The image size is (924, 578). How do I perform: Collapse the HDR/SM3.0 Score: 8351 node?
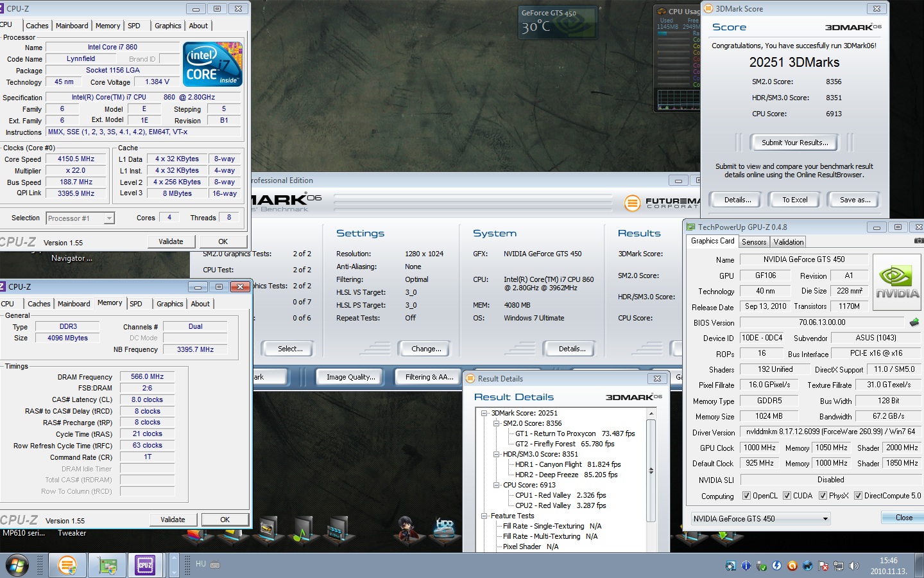(496, 454)
